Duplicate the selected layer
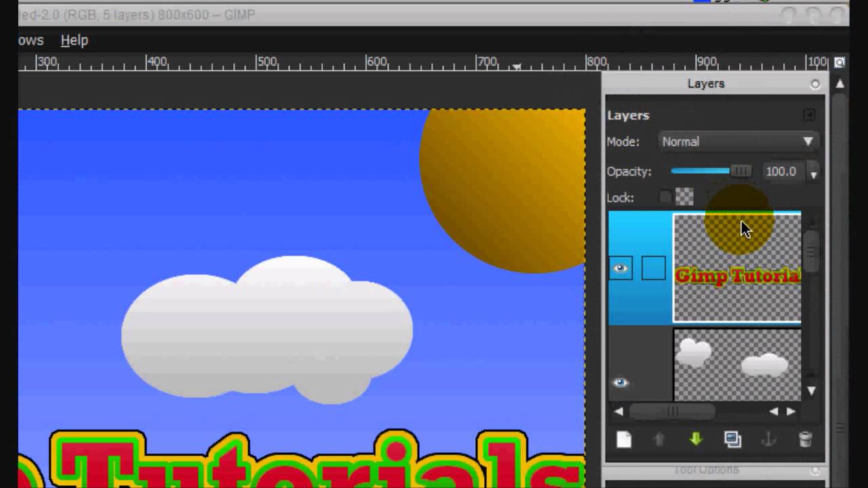 click(732, 440)
